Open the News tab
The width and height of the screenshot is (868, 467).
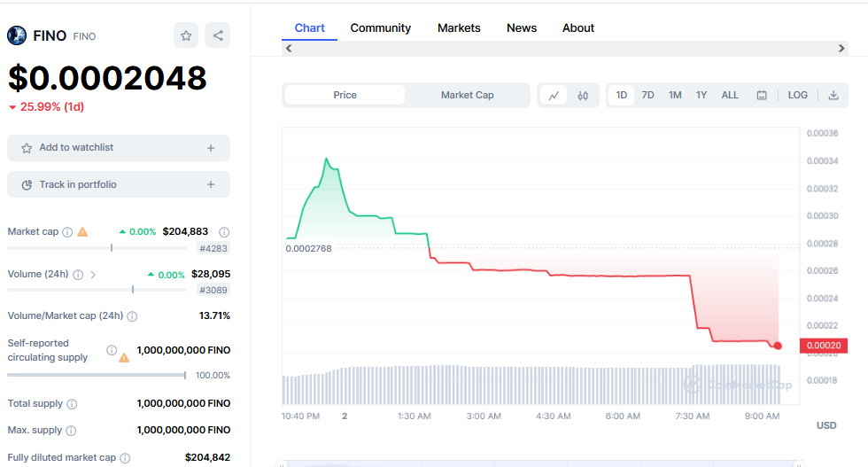[x=522, y=28]
